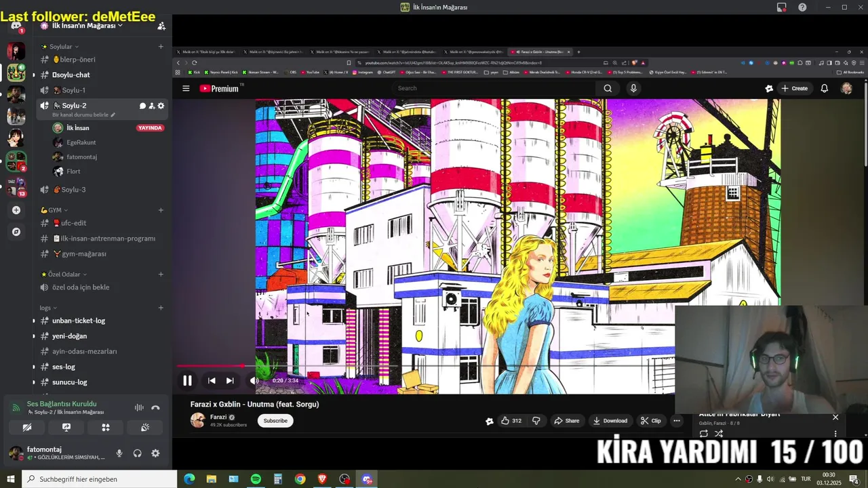Share your screen from voice panel

tap(66, 428)
